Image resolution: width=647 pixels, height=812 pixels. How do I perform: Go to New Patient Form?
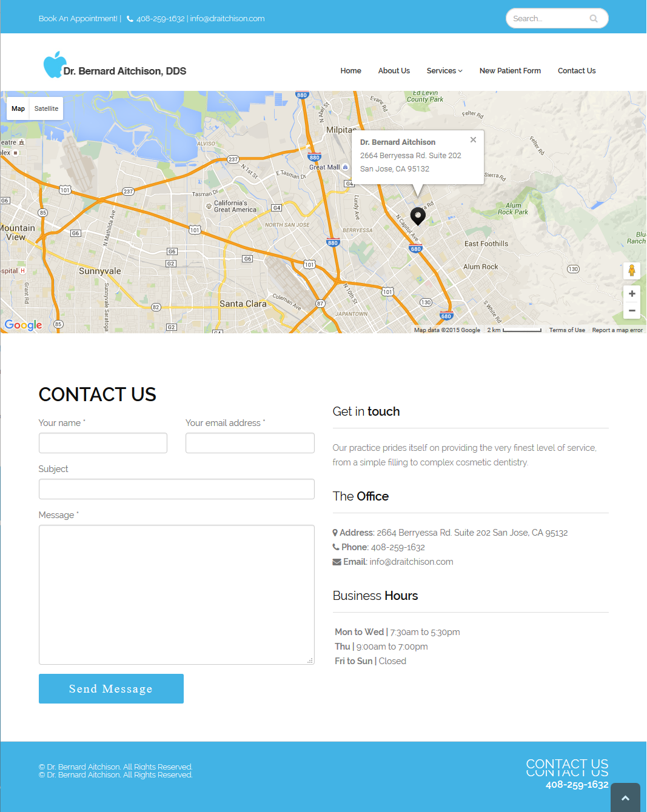point(510,71)
